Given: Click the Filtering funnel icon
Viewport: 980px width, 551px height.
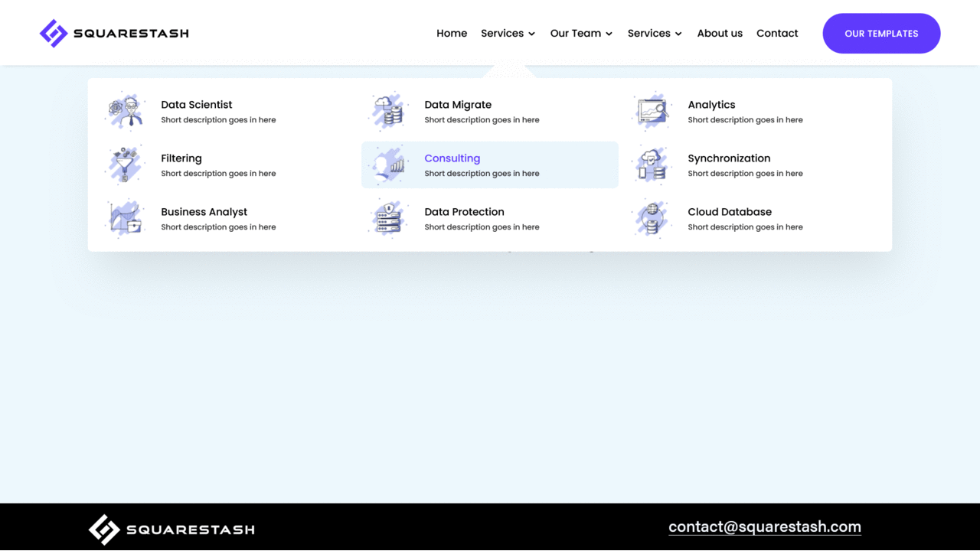Looking at the screenshot, I should [125, 165].
